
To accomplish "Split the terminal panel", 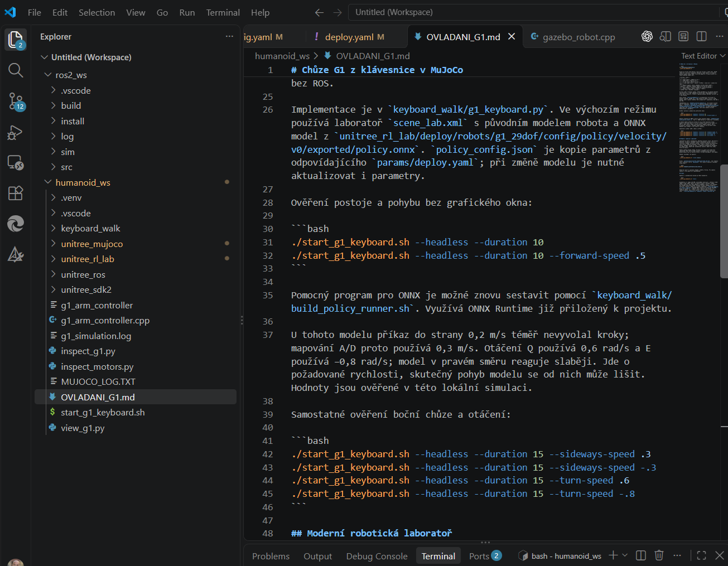I will click(641, 555).
